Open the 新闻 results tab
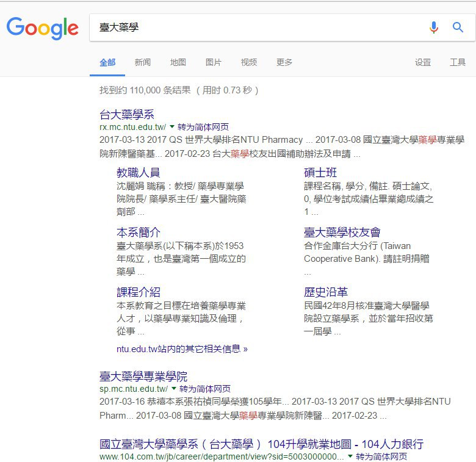476x462 pixels. click(143, 62)
